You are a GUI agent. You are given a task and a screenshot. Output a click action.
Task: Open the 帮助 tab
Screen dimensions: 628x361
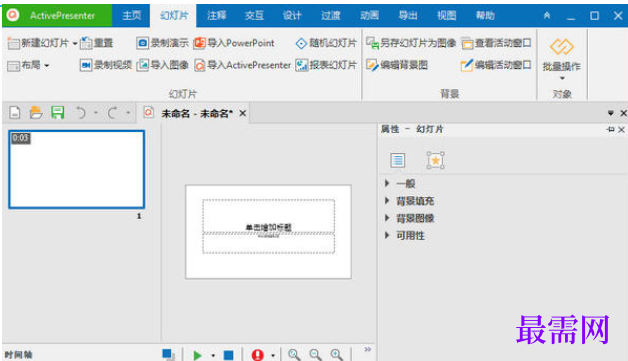tap(485, 16)
